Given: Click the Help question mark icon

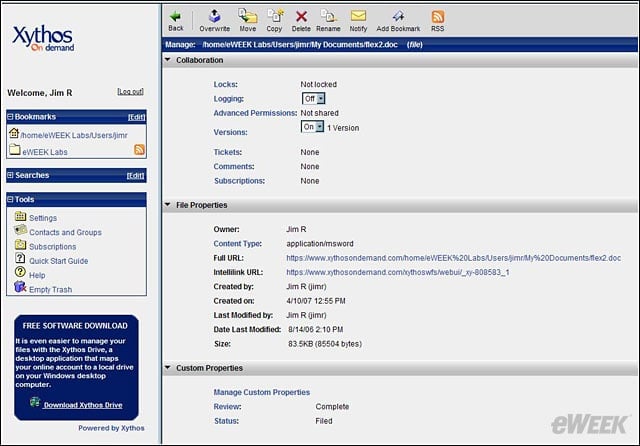Looking at the screenshot, I should (20, 272).
